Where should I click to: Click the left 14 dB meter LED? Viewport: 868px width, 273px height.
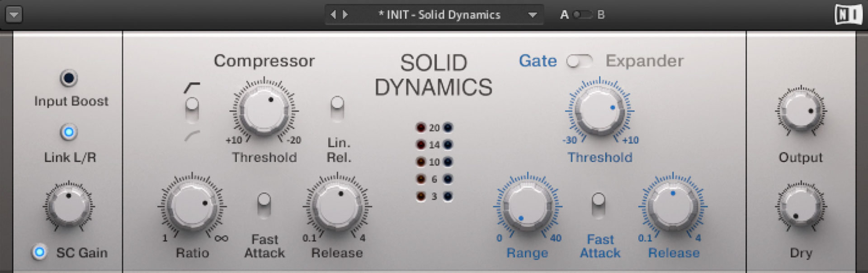point(421,145)
